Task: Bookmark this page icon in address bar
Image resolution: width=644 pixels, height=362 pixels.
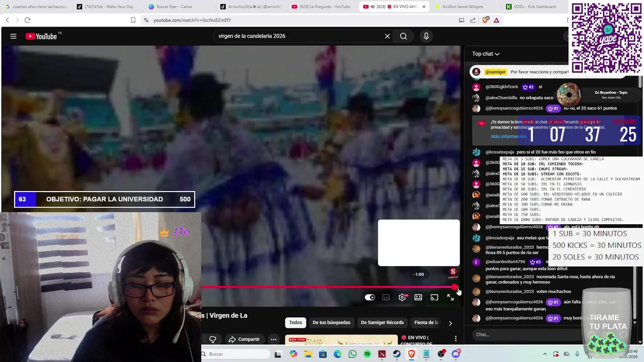Action: [133, 20]
